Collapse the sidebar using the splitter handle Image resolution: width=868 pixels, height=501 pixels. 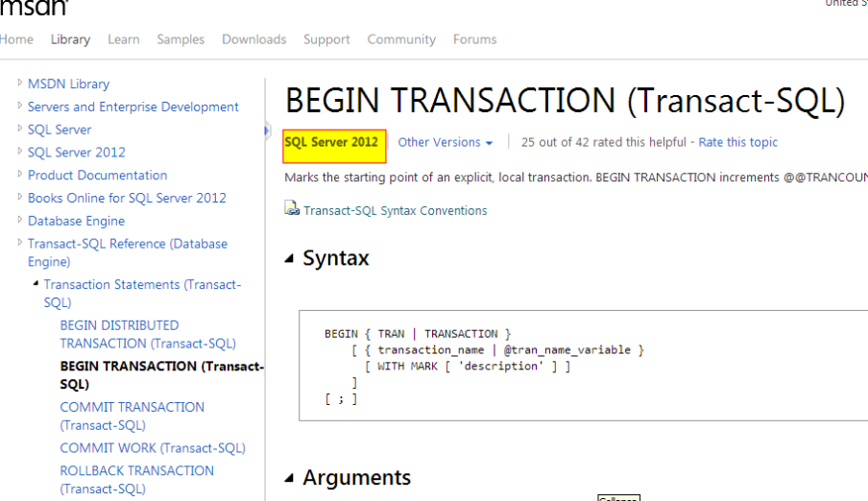[x=266, y=131]
